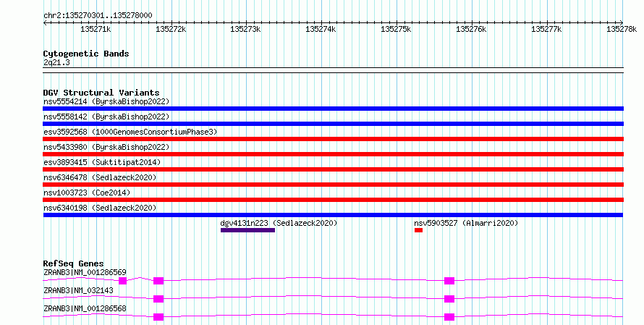Screen dimensions: 644x325
Task: Click first small exon of NM_001286569
Action: (x=123, y=281)
